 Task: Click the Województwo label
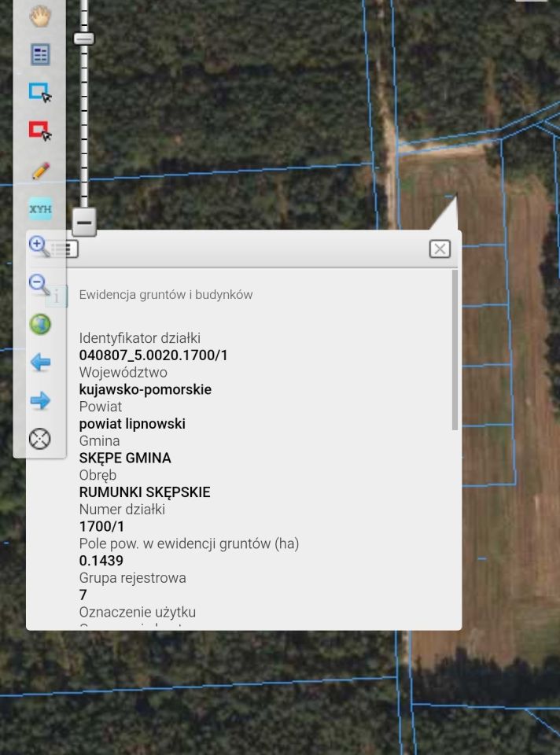tap(123, 372)
